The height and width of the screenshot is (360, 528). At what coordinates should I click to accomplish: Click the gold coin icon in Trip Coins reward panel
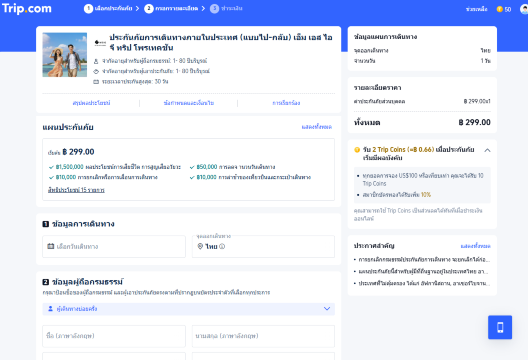(357, 150)
